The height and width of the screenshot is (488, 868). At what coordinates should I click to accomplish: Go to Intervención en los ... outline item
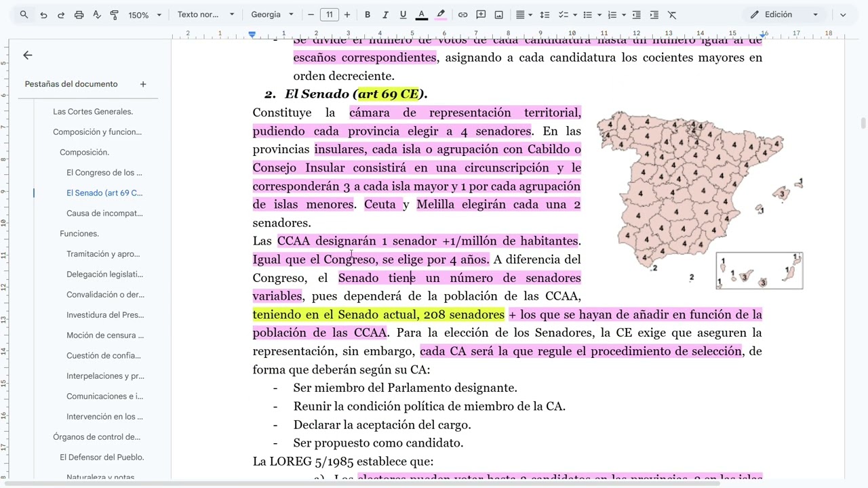[x=104, y=417]
